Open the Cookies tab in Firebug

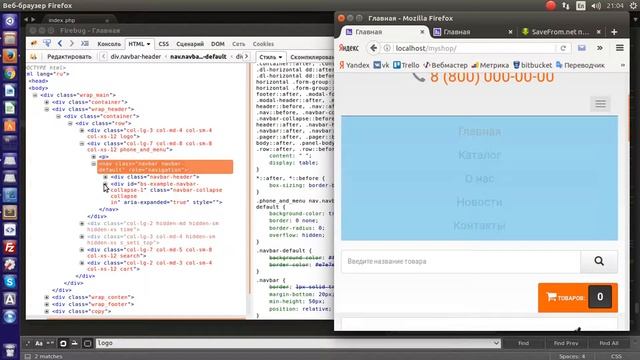pyautogui.click(x=263, y=44)
